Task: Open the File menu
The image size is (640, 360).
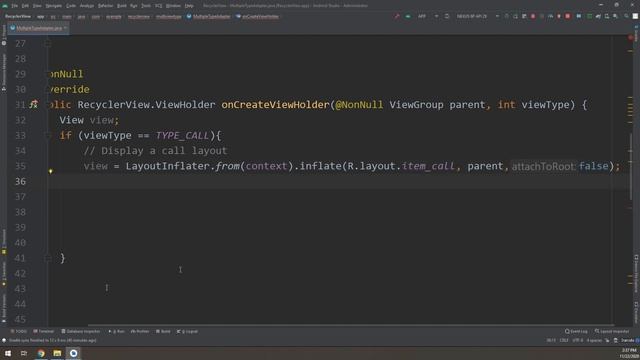Action: [15, 6]
